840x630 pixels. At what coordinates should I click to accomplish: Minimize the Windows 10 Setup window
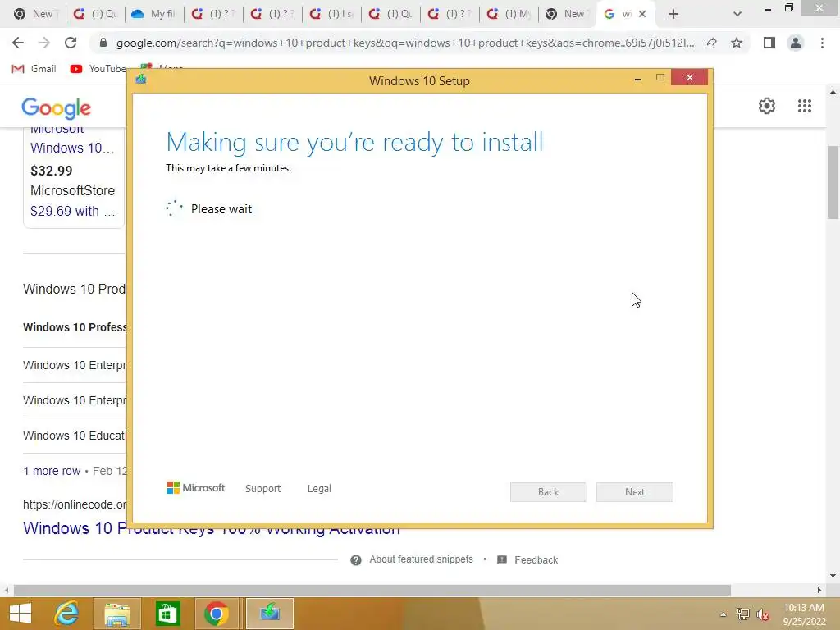(637, 80)
